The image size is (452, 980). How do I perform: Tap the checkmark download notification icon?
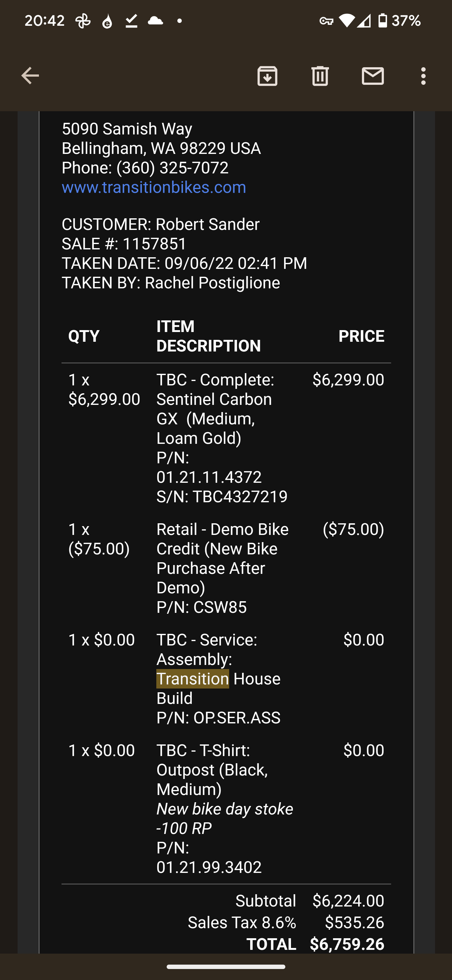(131, 21)
